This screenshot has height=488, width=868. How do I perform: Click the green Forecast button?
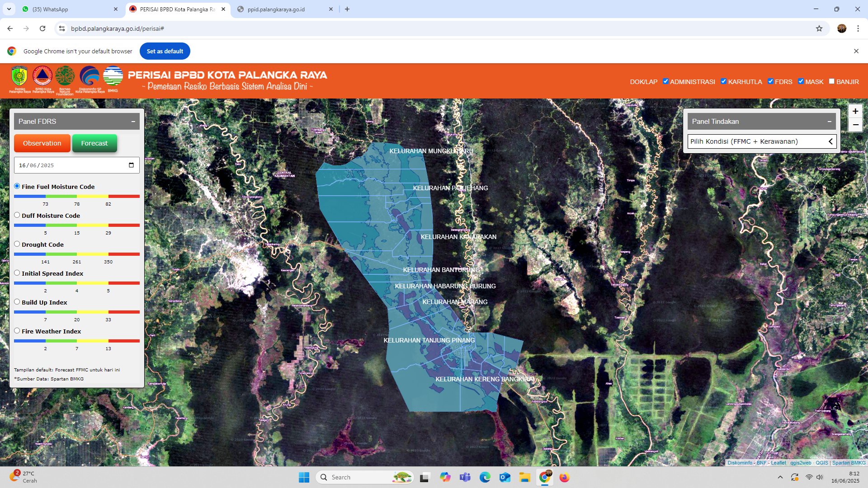[x=94, y=143]
